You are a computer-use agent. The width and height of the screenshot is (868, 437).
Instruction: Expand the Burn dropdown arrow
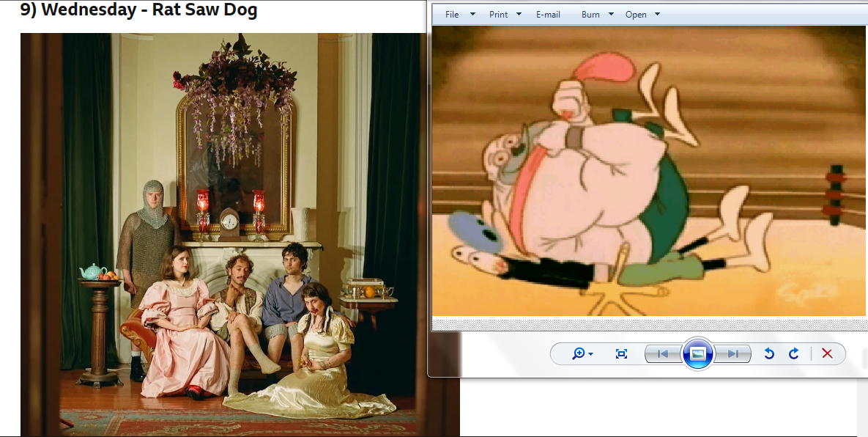click(x=611, y=15)
